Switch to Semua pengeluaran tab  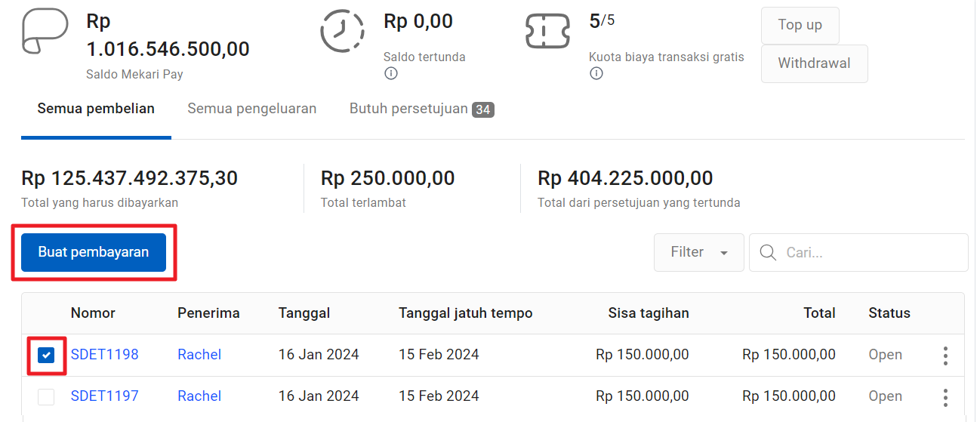252,109
